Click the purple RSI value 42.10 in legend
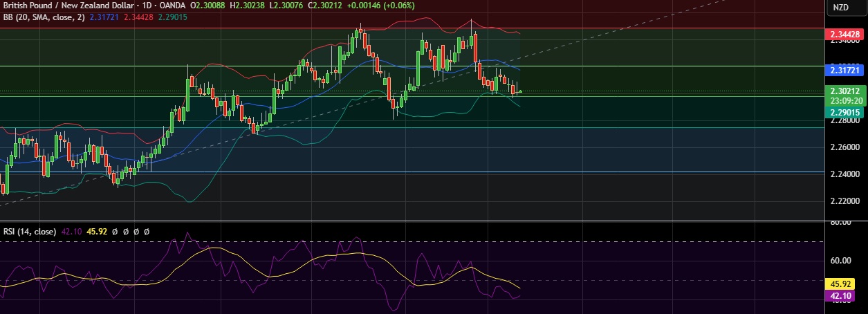868x314 pixels. click(73, 232)
